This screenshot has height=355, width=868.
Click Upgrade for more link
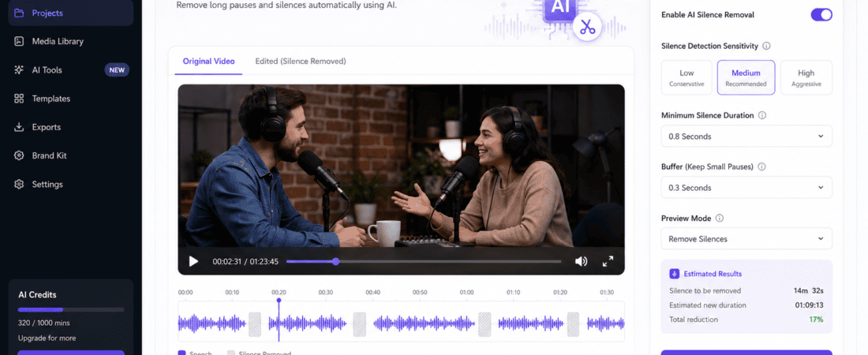47,338
